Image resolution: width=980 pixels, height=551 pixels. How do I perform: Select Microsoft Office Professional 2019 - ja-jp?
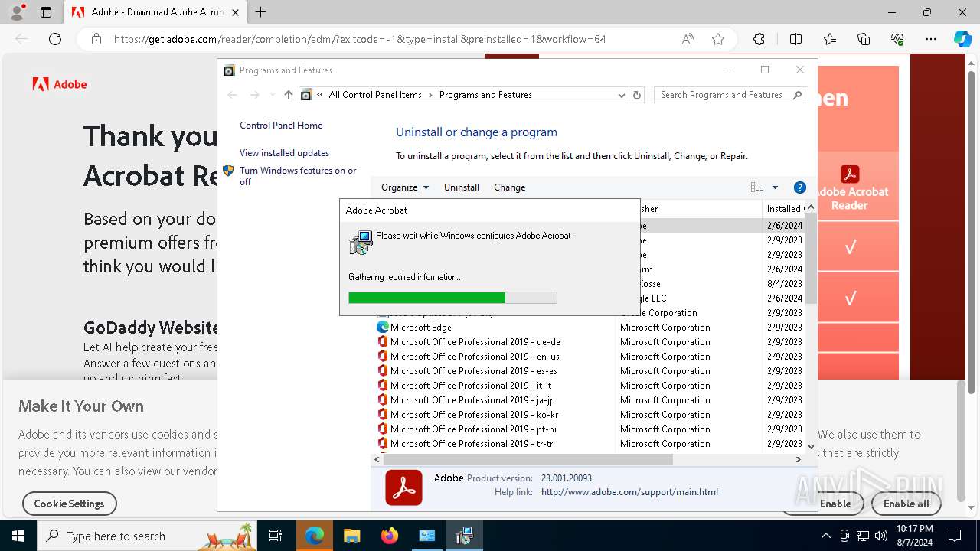pos(475,400)
